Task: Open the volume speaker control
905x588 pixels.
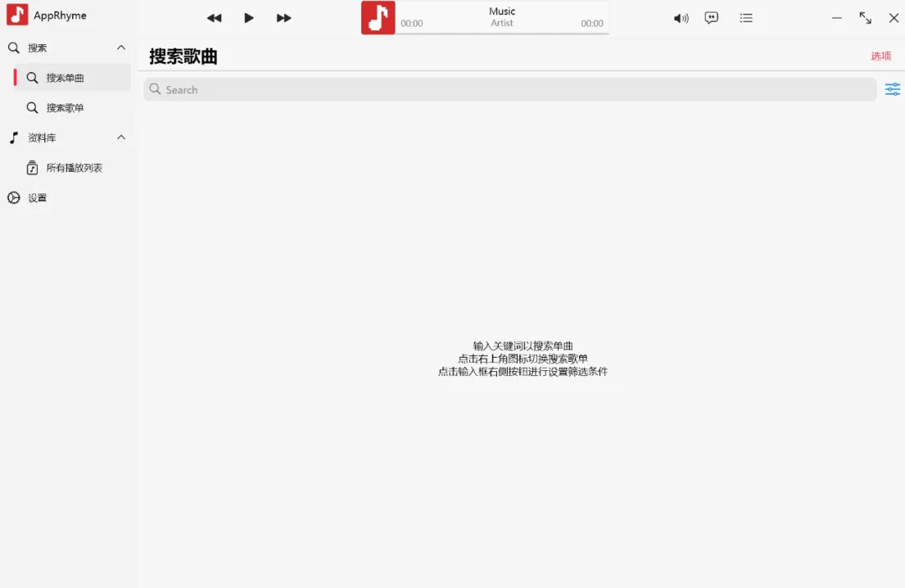Action: tap(681, 18)
